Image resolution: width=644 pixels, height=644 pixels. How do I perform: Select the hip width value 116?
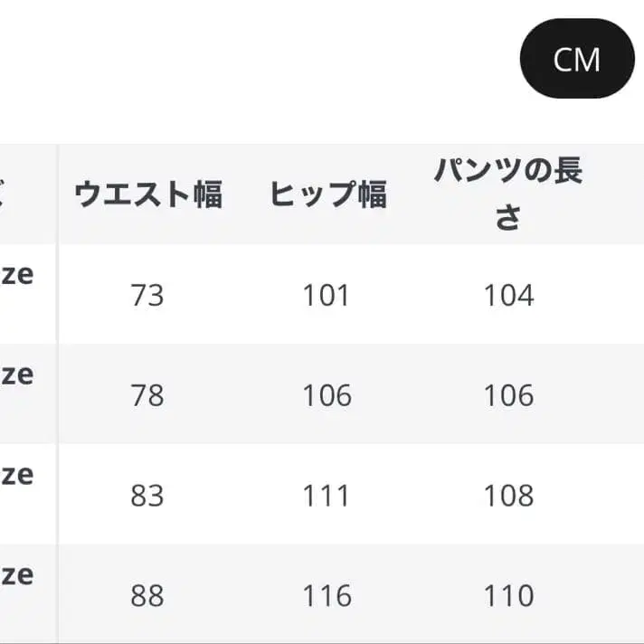[x=327, y=595]
